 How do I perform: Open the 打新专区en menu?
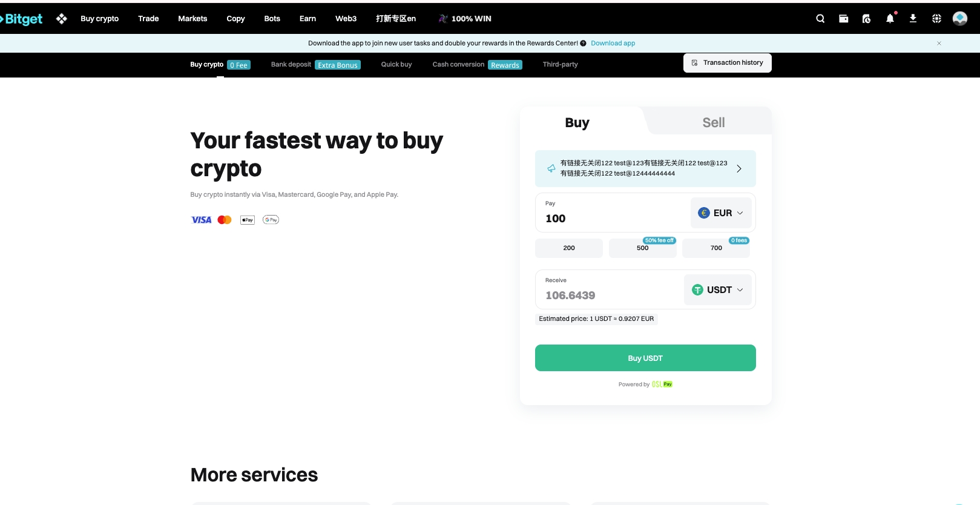point(396,19)
